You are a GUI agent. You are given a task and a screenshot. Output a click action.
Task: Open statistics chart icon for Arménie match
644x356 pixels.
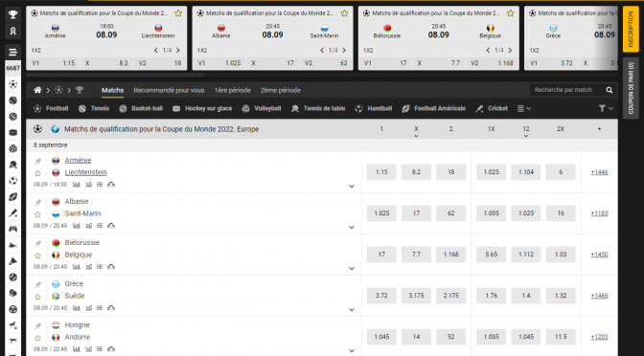[x=77, y=185]
